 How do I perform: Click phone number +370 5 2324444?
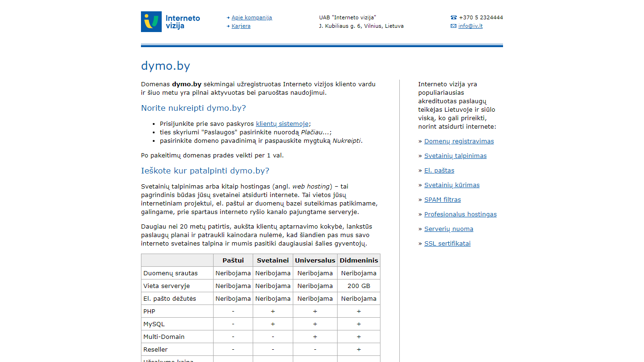481,17
